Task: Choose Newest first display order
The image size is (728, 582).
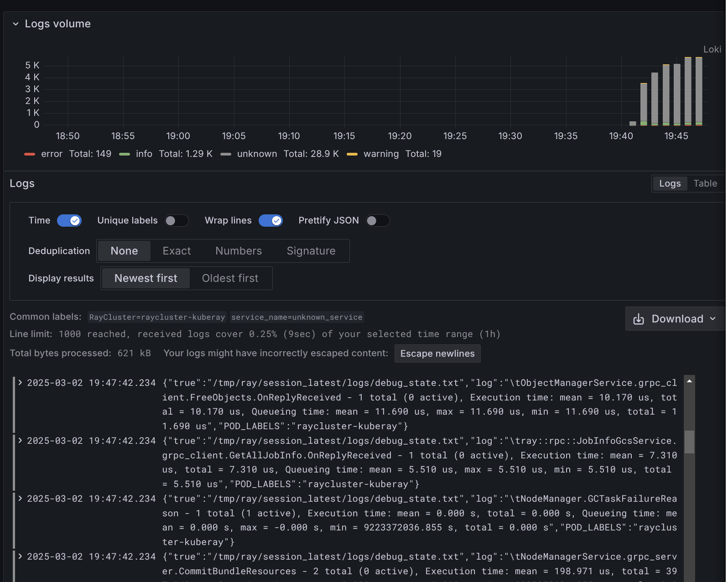Action: (x=146, y=278)
